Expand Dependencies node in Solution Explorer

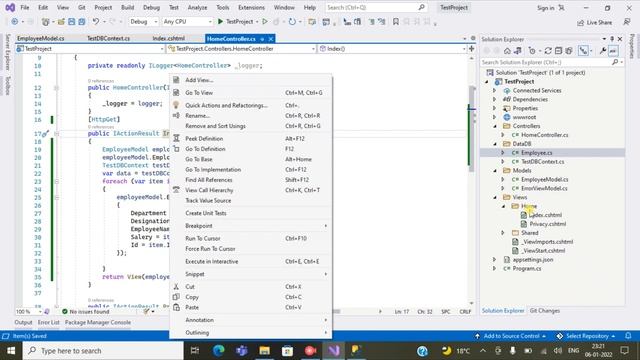click(x=494, y=99)
